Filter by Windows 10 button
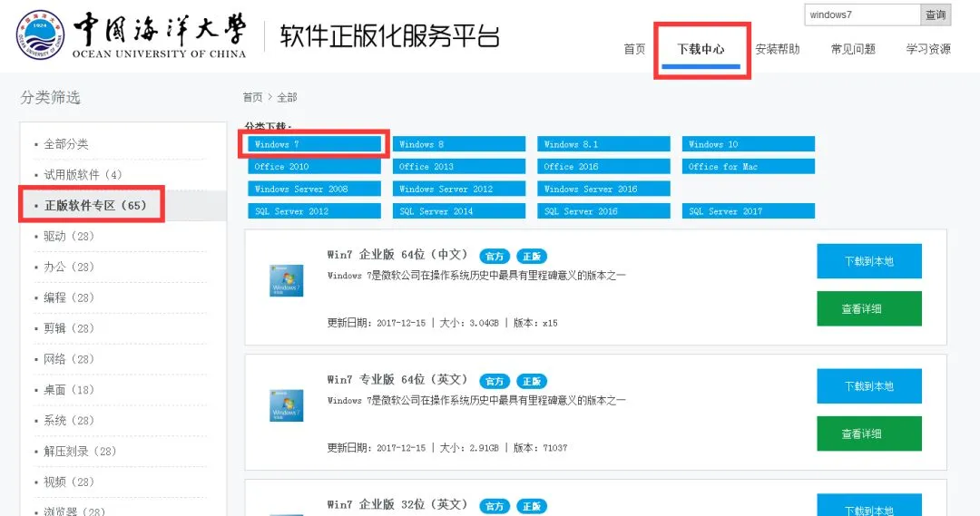The height and width of the screenshot is (516, 980). coord(748,144)
